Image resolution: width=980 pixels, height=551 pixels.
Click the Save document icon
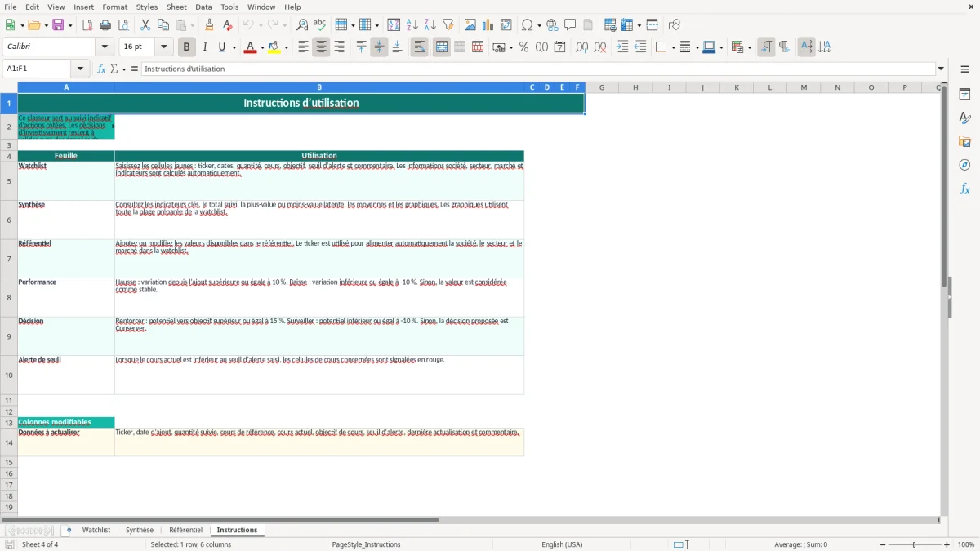click(x=58, y=25)
